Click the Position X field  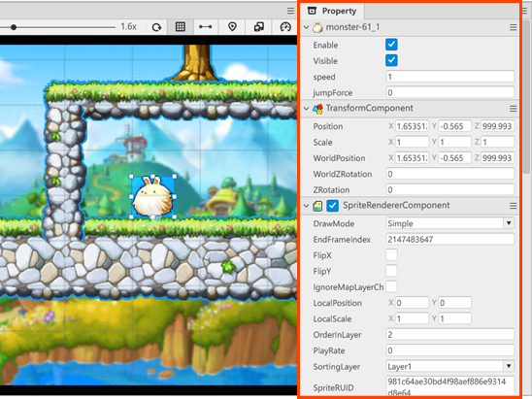click(x=412, y=126)
